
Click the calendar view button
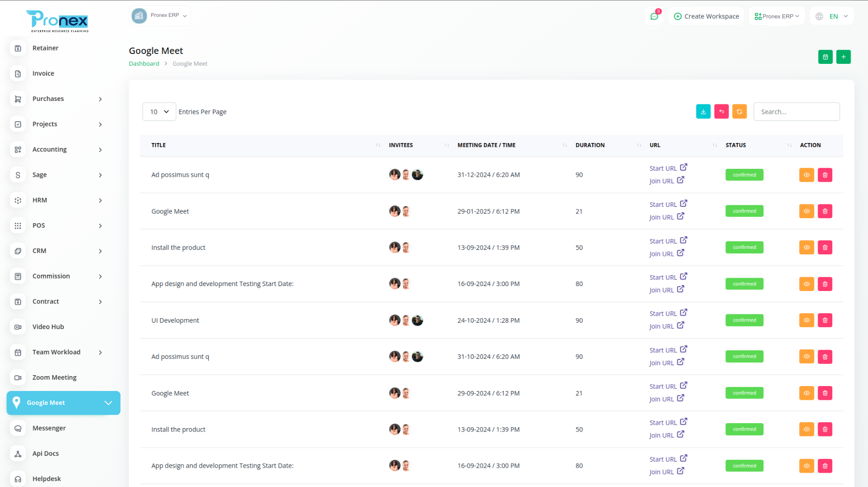[x=825, y=57]
